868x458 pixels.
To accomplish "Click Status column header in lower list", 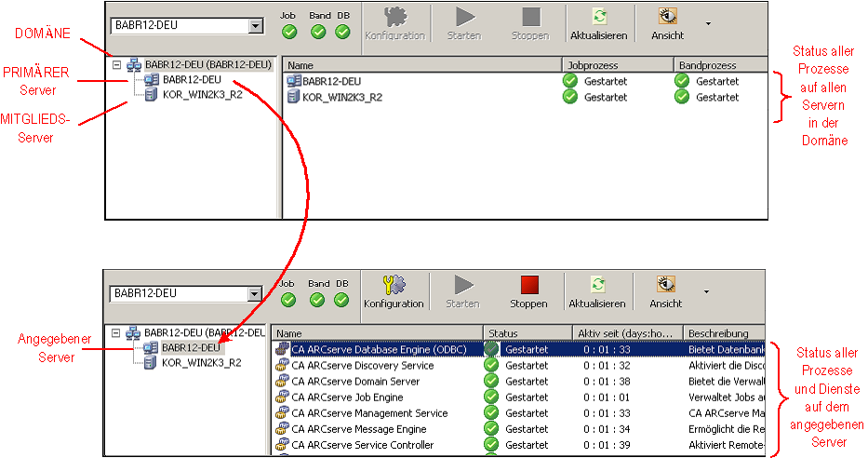I will [x=527, y=333].
